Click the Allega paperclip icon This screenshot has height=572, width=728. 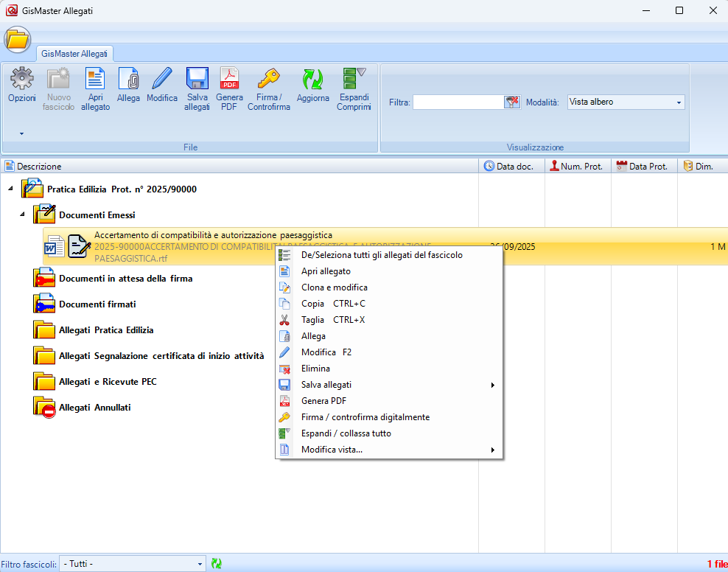pyautogui.click(x=128, y=80)
